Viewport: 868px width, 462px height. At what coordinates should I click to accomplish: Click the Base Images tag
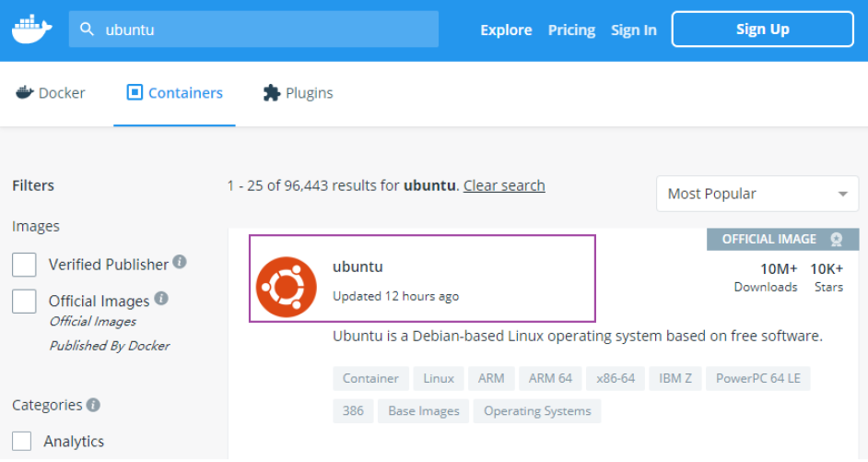point(424,411)
